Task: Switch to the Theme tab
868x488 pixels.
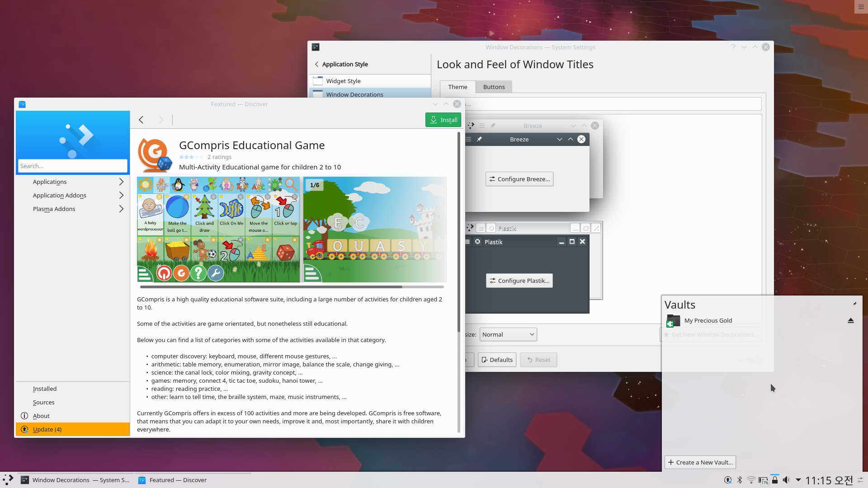Action: [458, 87]
